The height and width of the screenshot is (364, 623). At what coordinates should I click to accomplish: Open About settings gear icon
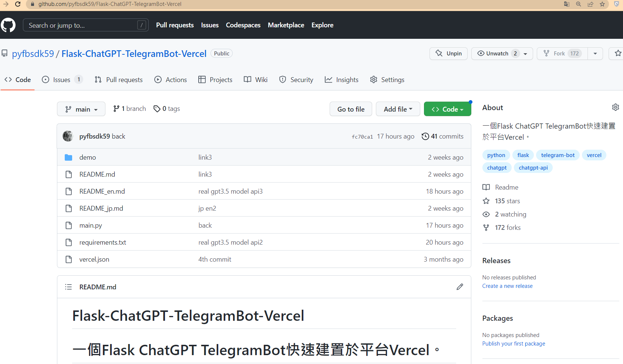(615, 107)
